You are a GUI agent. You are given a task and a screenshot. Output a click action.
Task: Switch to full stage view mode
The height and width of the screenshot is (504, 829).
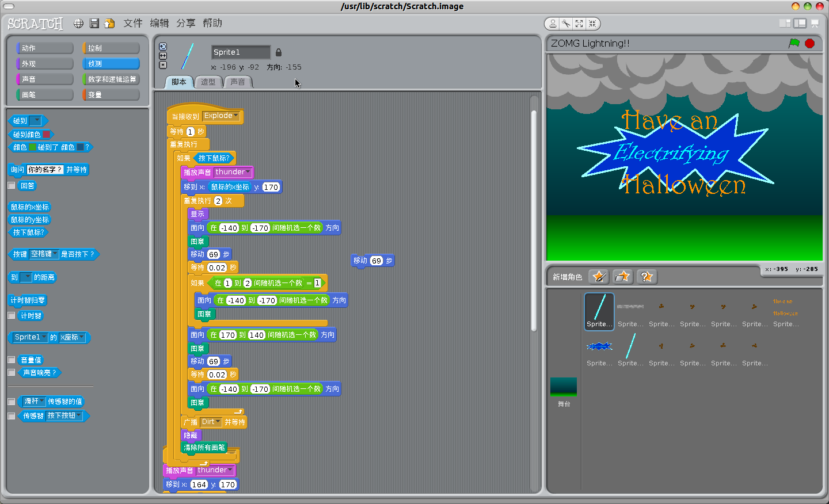(x=800, y=23)
